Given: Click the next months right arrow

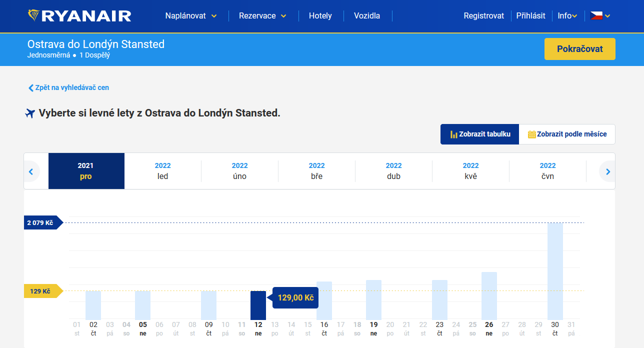Looking at the screenshot, I should point(608,171).
